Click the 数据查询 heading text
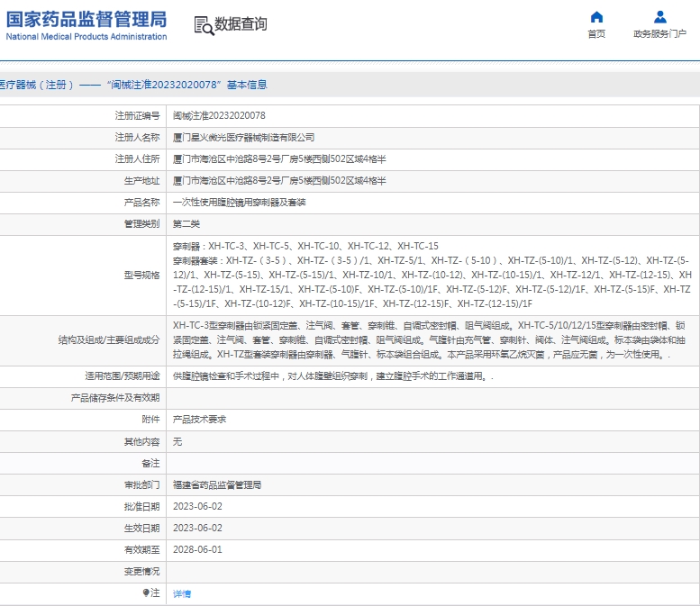The width and height of the screenshot is (700, 606). tap(241, 24)
